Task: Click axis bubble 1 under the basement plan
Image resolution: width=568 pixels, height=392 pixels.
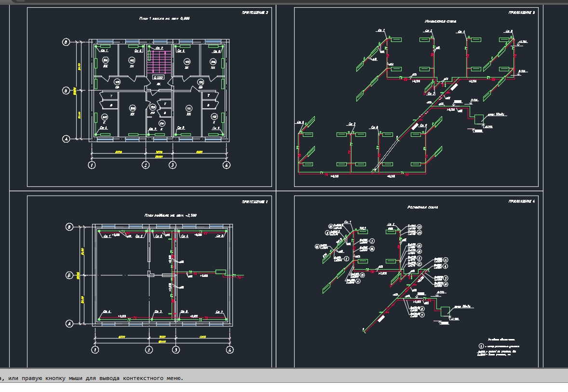Action: tap(95, 350)
